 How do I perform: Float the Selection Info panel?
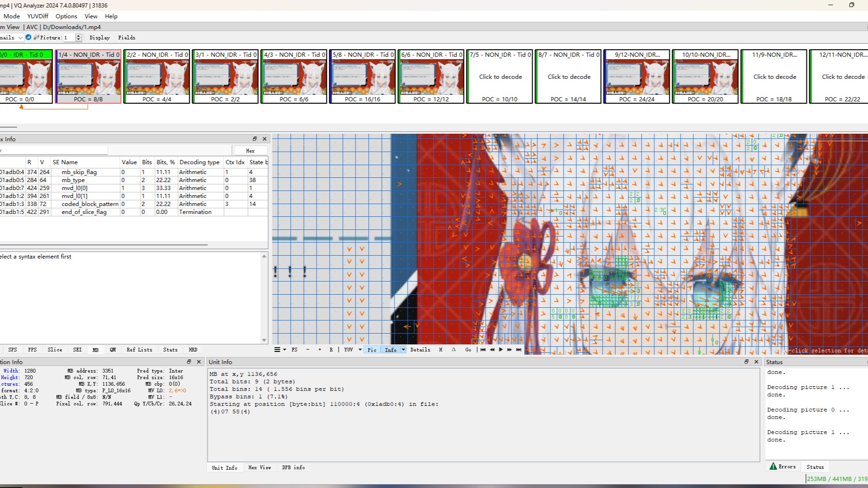[189, 362]
